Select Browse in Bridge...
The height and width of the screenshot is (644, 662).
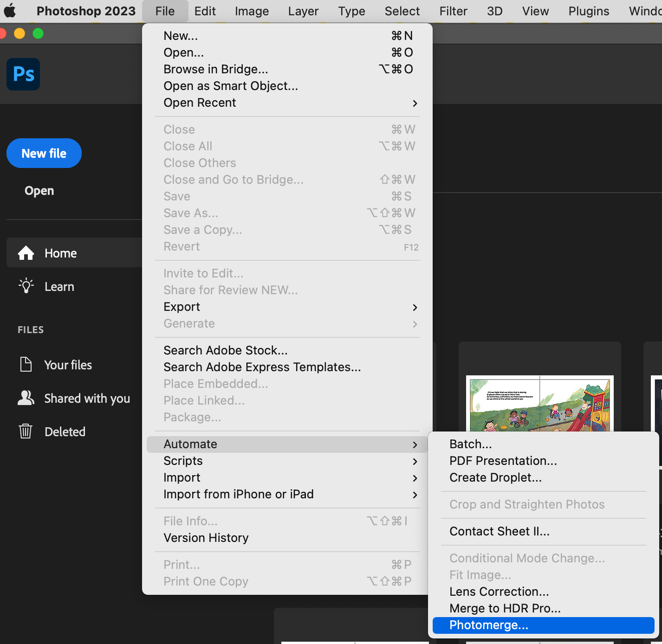point(287,69)
